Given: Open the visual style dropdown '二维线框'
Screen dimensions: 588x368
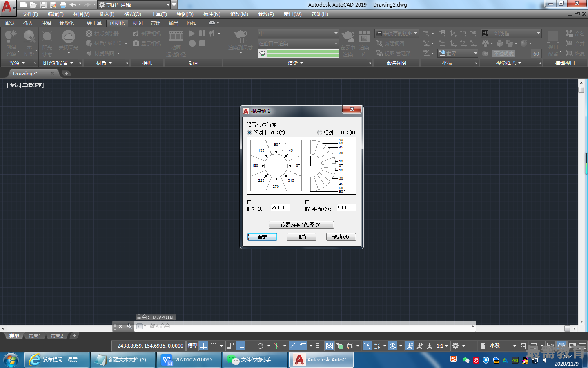Looking at the screenshot, I should [x=511, y=33].
